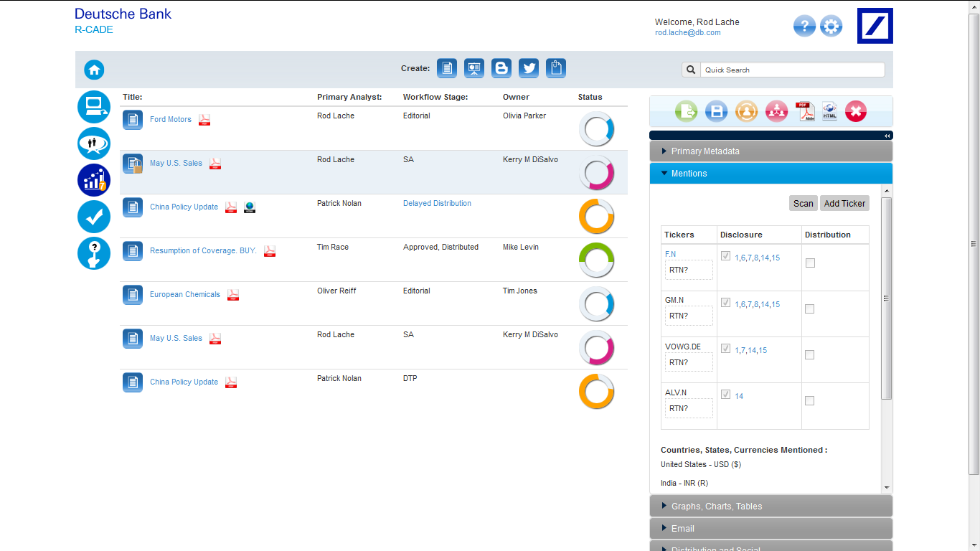
Task: Click the HTML export icon
Action: (x=829, y=111)
